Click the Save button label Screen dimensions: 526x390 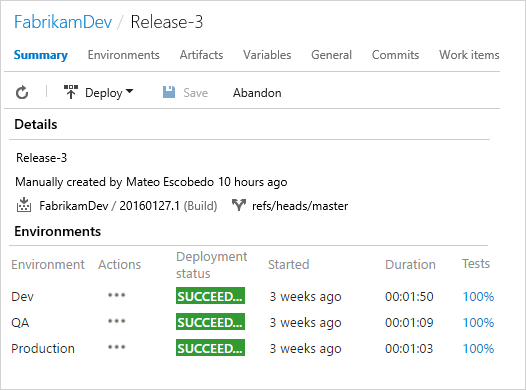point(196,93)
